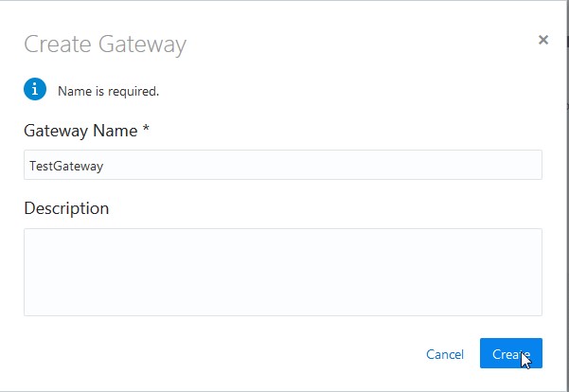This screenshot has height=392, width=569.
Task: Click the 'Name is required.' message
Action: click(108, 92)
